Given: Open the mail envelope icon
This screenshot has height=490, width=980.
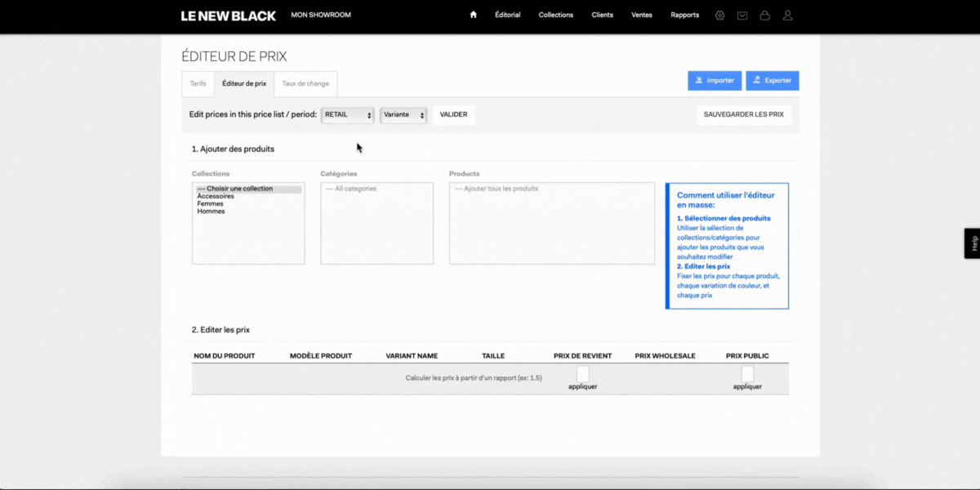Looking at the screenshot, I should pyautogui.click(x=742, y=15).
